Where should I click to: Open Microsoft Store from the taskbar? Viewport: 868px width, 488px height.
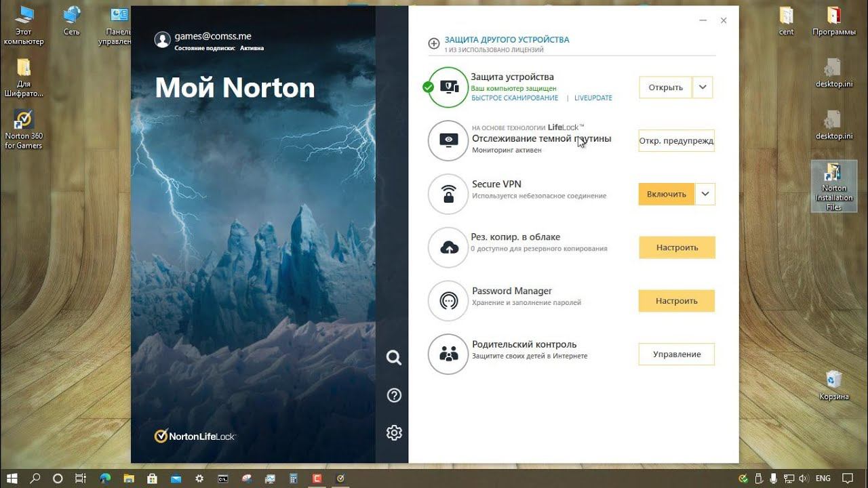pos(153,479)
